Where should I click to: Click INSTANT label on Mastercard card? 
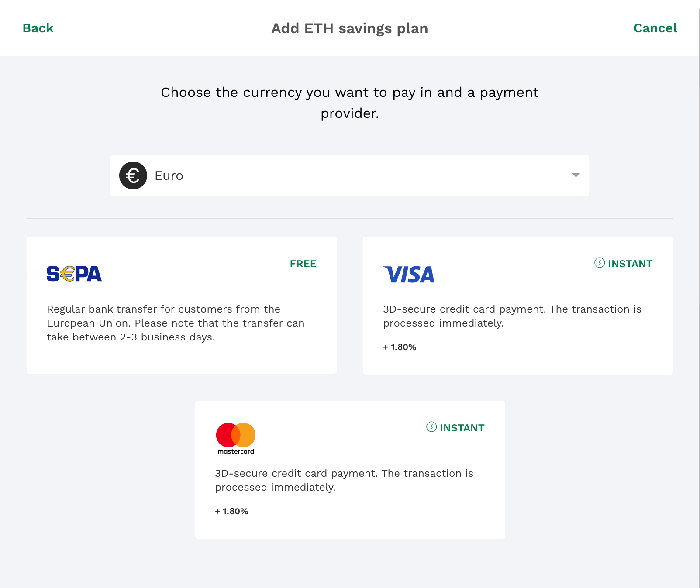(462, 428)
